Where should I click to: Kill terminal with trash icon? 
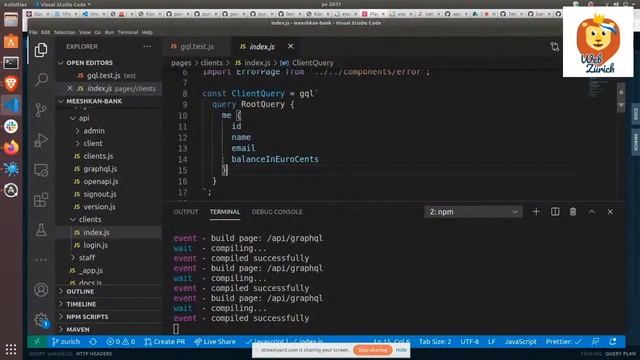coord(573,211)
